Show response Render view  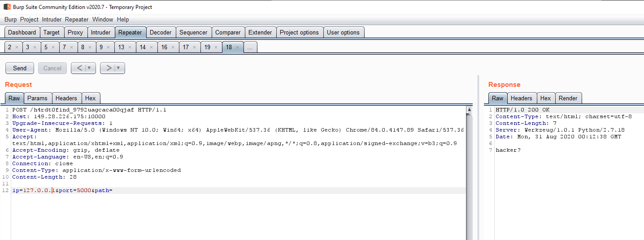(568, 98)
